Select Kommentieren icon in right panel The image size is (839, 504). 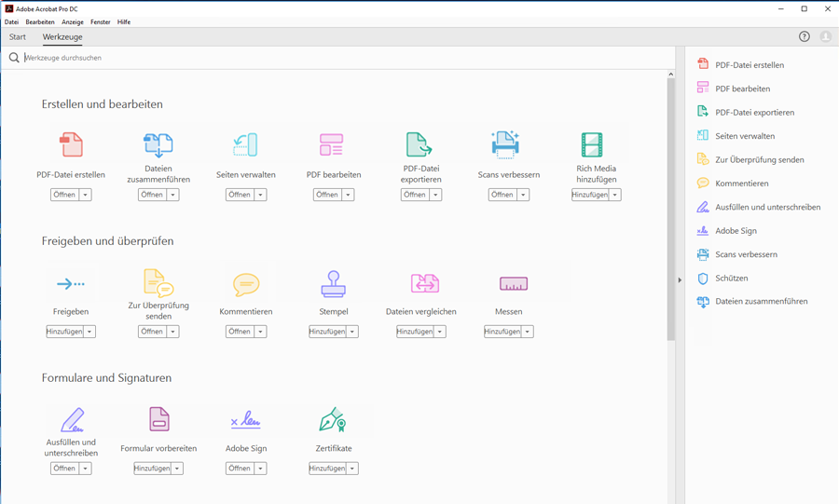coord(703,183)
